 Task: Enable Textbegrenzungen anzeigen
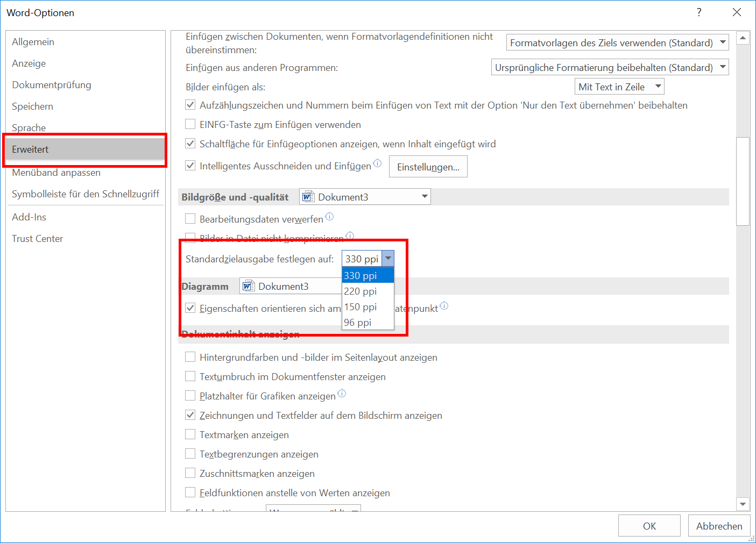point(190,454)
